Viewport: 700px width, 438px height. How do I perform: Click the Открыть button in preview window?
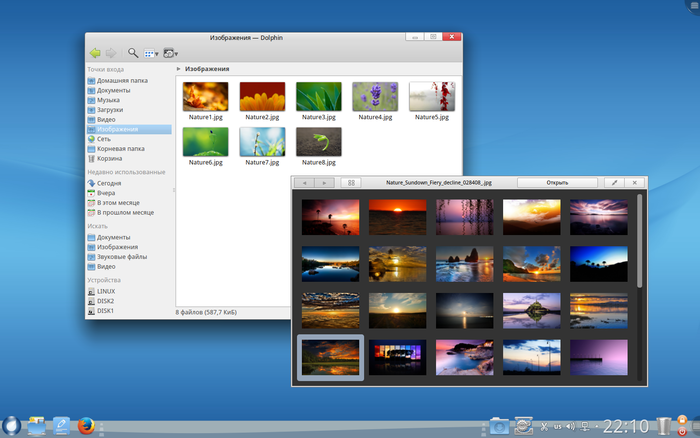click(557, 183)
